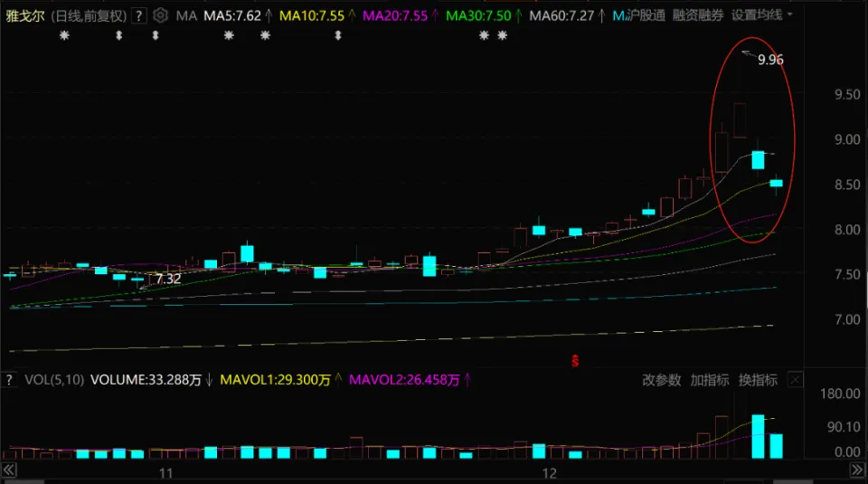Open chart settings gear icon
This screenshot has width=868, height=484.
tap(160, 15)
